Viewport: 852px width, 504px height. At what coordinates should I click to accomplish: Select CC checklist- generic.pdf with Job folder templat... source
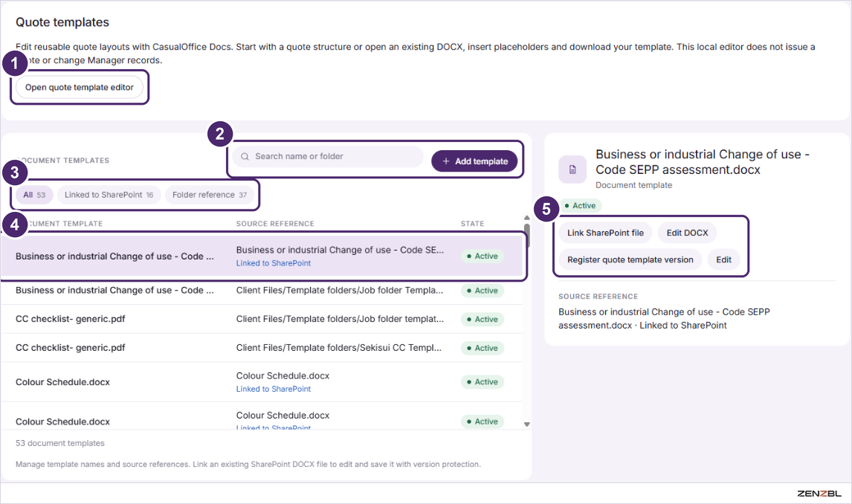262,319
